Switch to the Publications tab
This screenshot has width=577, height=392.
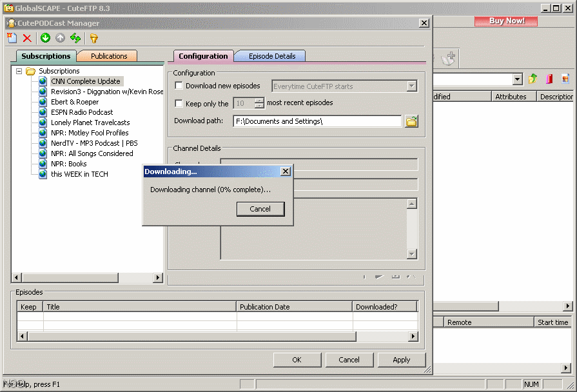coord(109,56)
